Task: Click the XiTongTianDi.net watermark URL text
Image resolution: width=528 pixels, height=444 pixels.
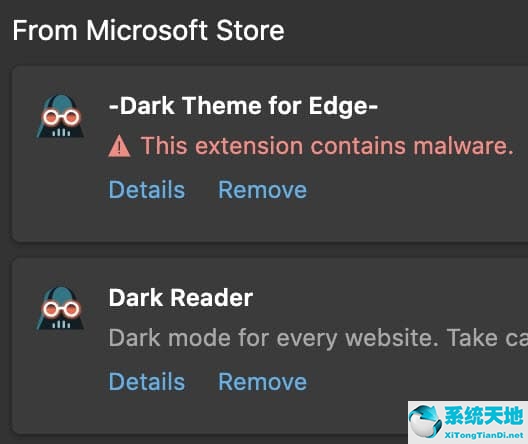Action: [484, 435]
